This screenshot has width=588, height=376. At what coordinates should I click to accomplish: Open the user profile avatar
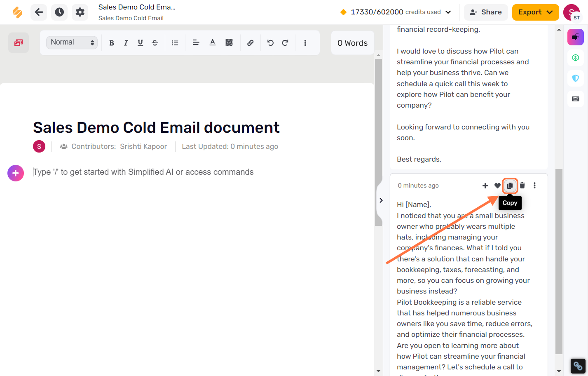(572, 12)
